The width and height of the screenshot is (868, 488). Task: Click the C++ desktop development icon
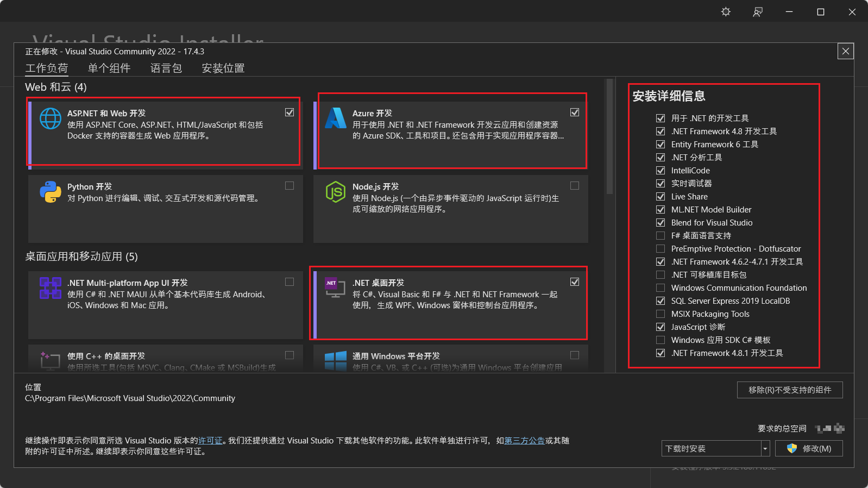[51, 361]
